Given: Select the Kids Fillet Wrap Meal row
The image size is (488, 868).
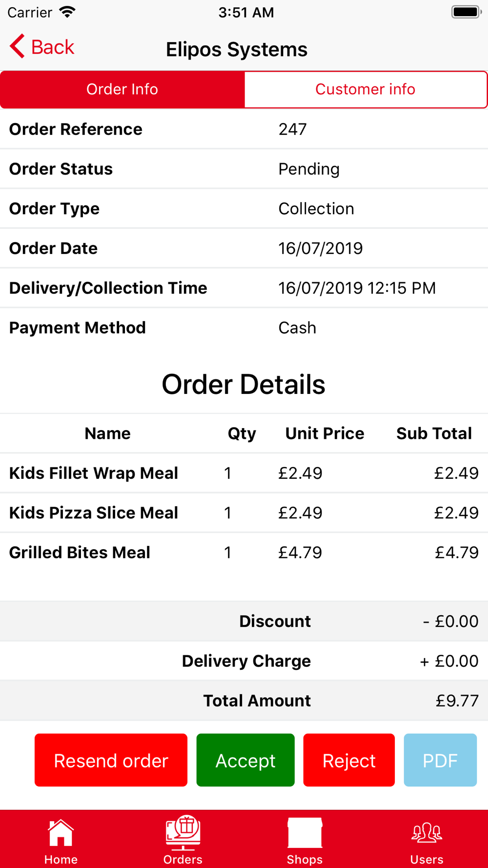Looking at the screenshot, I should coord(244,473).
